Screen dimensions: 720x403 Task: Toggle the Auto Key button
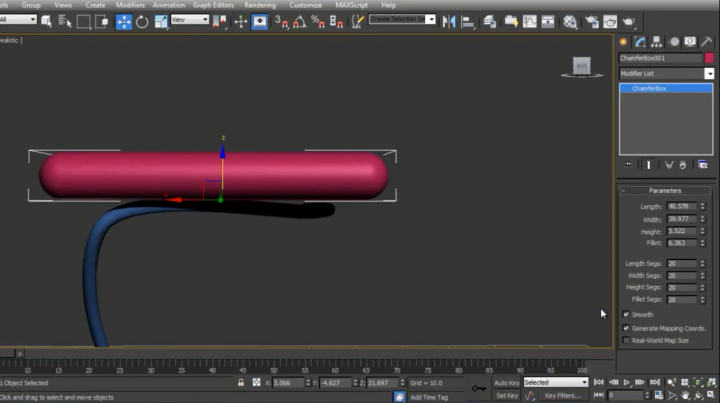click(x=507, y=382)
